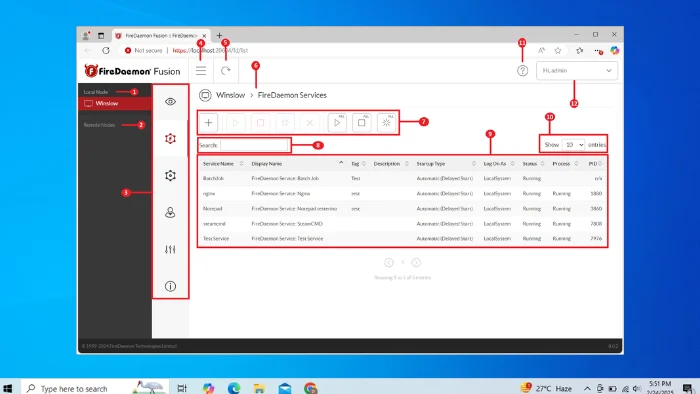The width and height of the screenshot is (700, 394).
Task: Expand the Hi, admin user dropdown
Action: coord(577,71)
